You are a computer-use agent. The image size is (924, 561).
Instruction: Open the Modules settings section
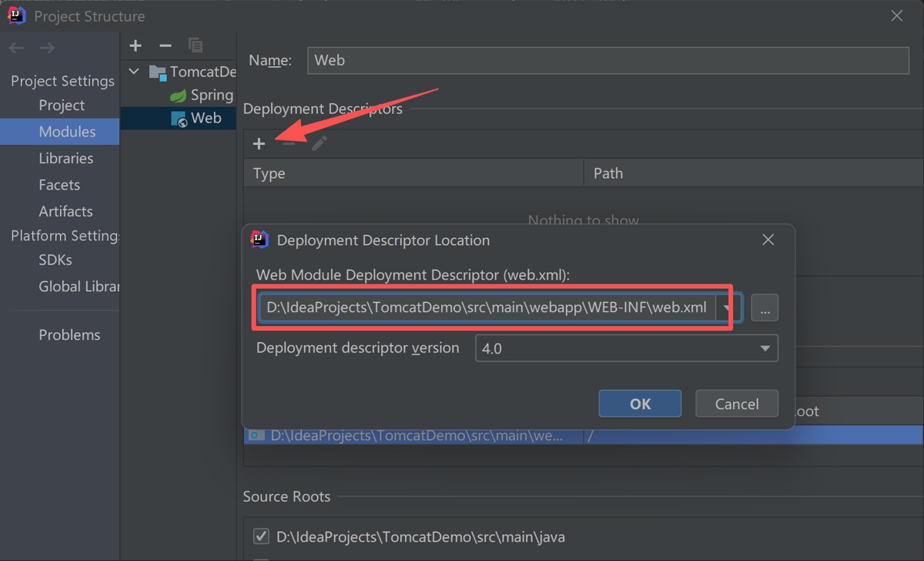pos(67,132)
